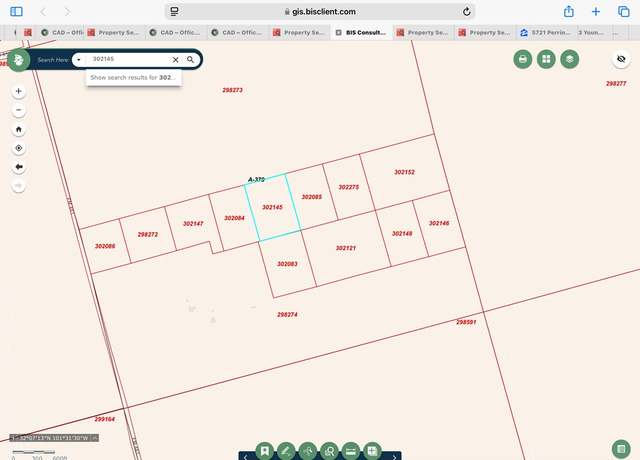
Task: Go back to previous page in Safari
Action: point(43,12)
